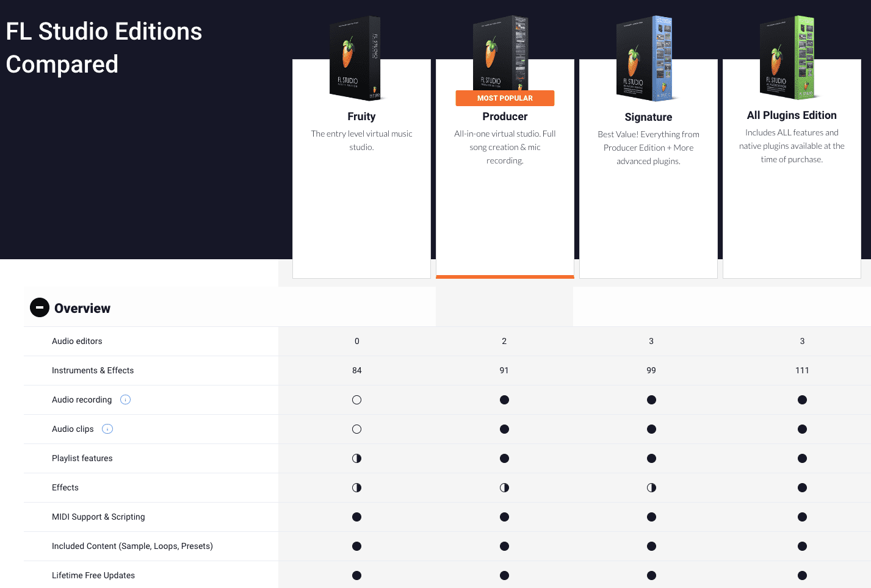The height and width of the screenshot is (588, 871).
Task: Click the Signature edition box image
Action: [645, 59]
